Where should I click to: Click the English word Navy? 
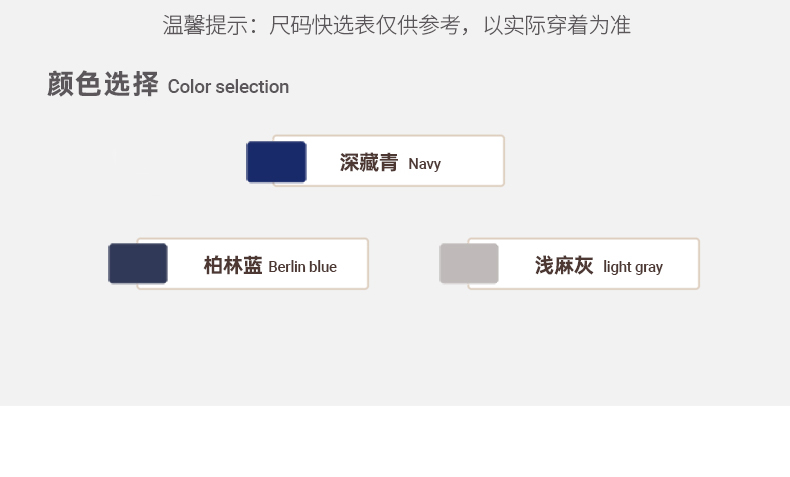click(x=424, y=164)
